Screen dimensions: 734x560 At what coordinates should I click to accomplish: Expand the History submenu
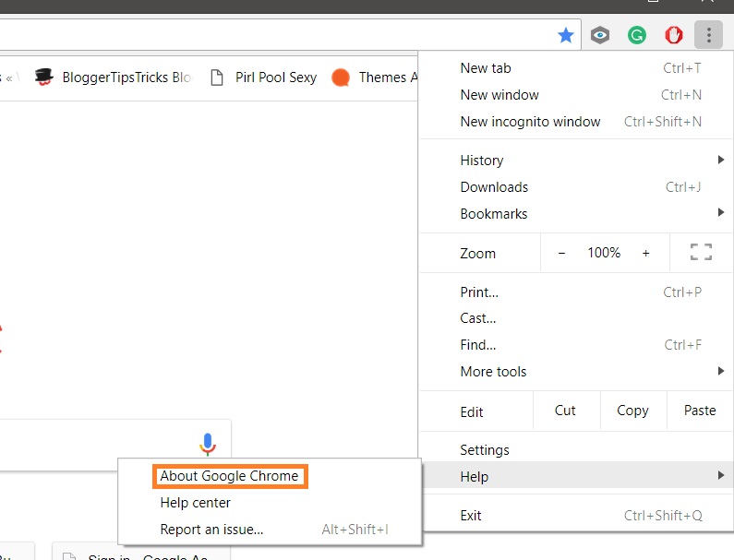(576, 161)
